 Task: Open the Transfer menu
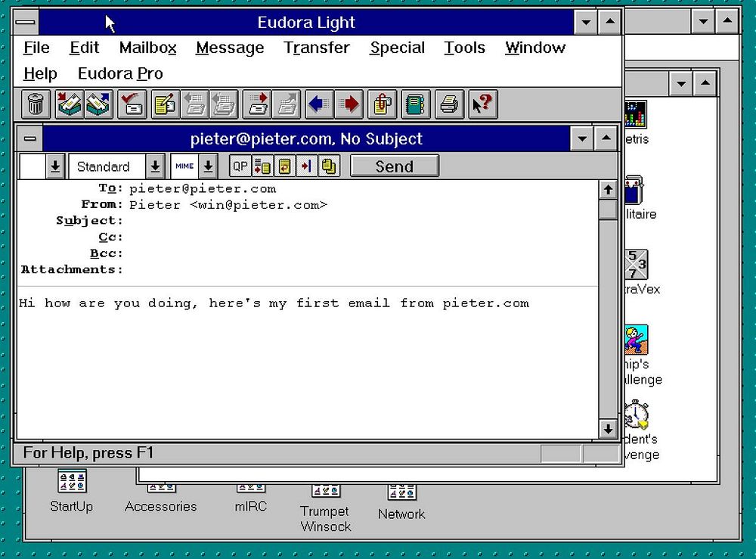coord(316,48)
